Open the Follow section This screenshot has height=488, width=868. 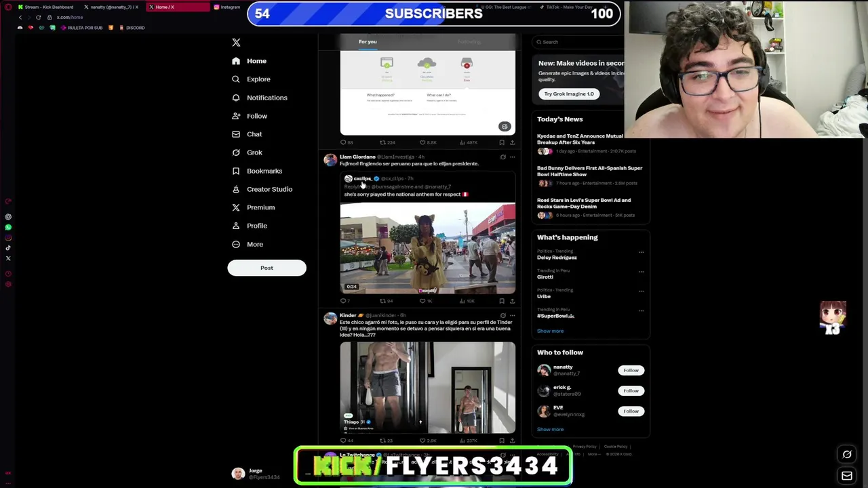tap(250, 116)
